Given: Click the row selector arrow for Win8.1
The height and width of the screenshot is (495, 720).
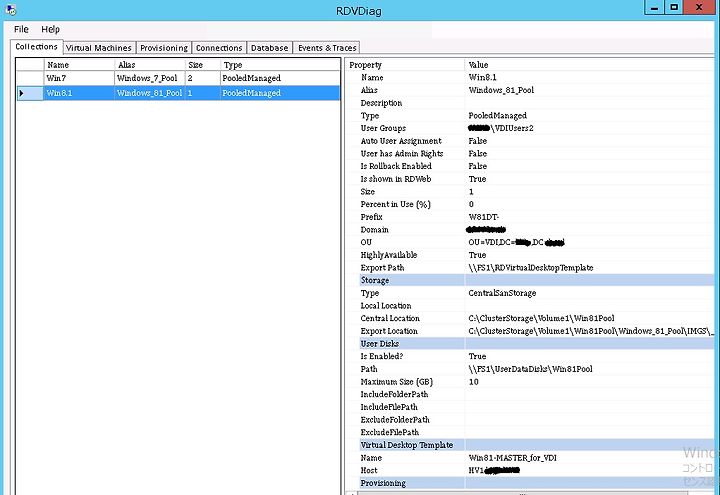Looking at the screenshot, I should tap(22, 93).
